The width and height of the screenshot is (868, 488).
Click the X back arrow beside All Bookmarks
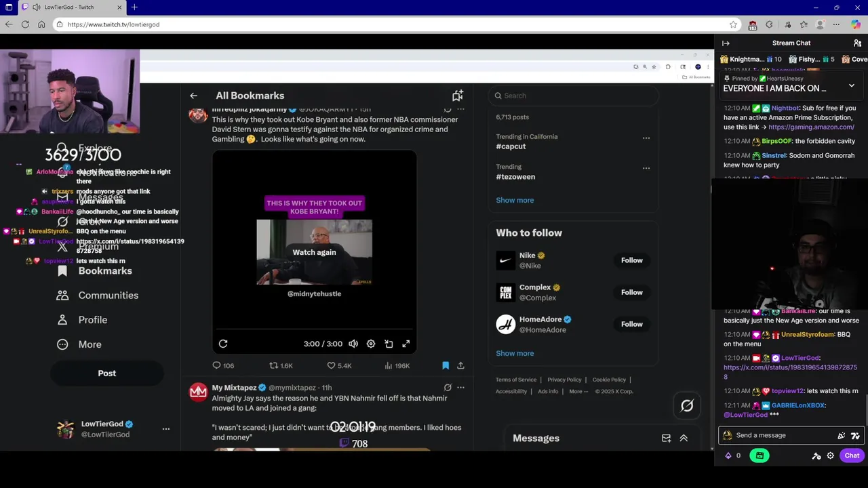pos(193,96)
